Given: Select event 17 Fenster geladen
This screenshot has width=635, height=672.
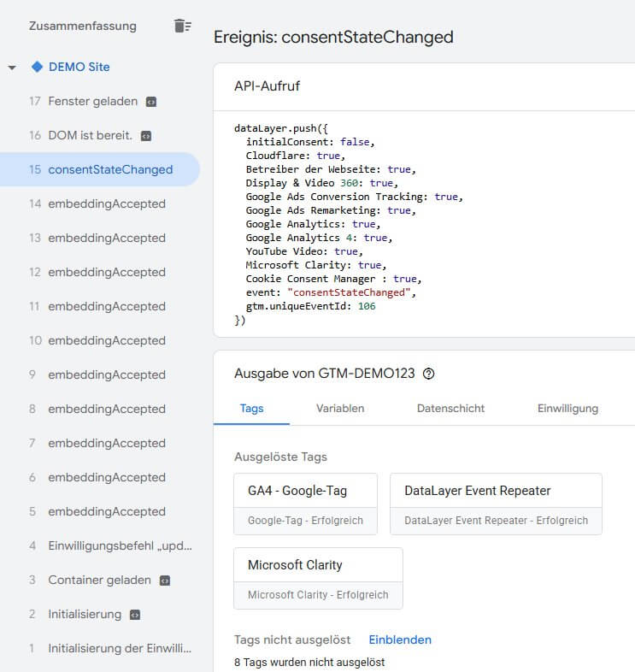Looking at the screenshot, I should point(100,101).
